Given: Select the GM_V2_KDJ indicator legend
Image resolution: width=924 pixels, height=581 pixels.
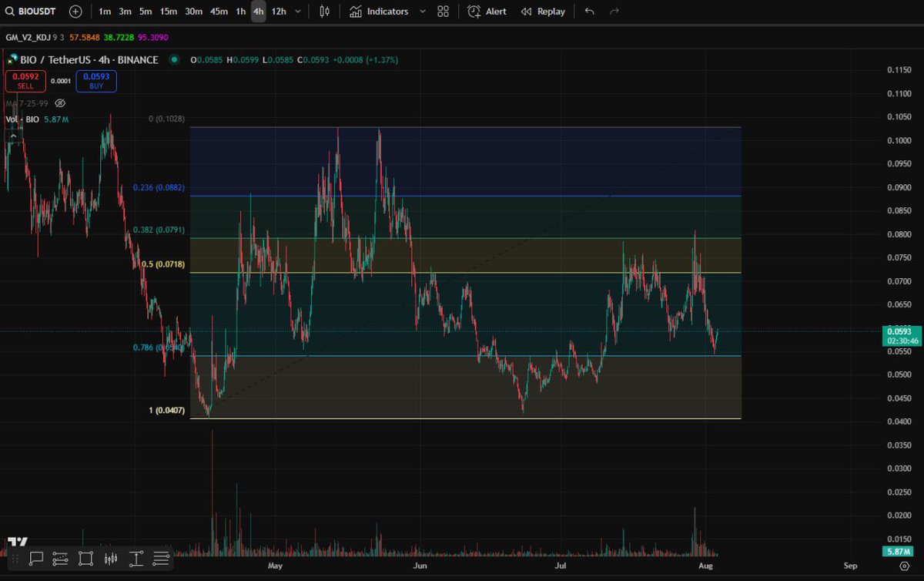Looking at the screenshot, I should point(33,37).
